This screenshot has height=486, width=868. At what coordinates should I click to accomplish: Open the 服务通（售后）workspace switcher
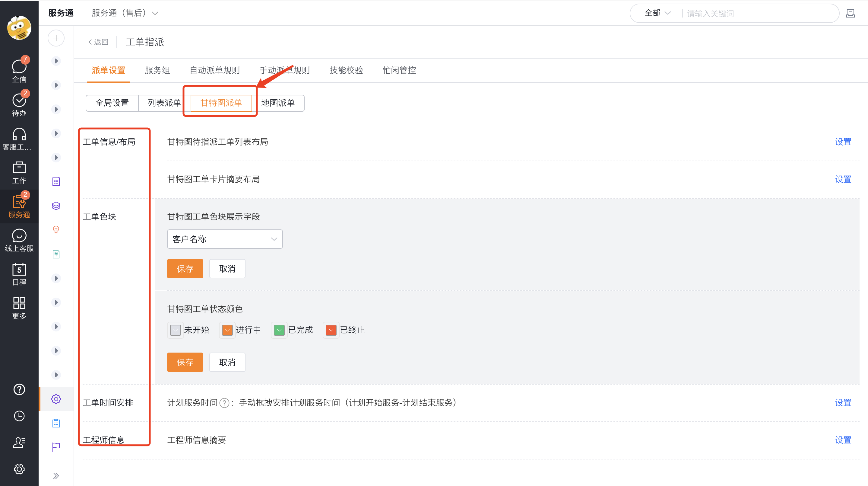(x=124, y=13)
